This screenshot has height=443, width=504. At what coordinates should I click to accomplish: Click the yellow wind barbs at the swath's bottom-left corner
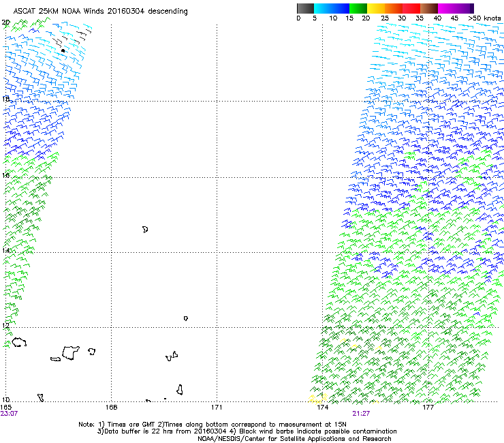pos(317,399)
